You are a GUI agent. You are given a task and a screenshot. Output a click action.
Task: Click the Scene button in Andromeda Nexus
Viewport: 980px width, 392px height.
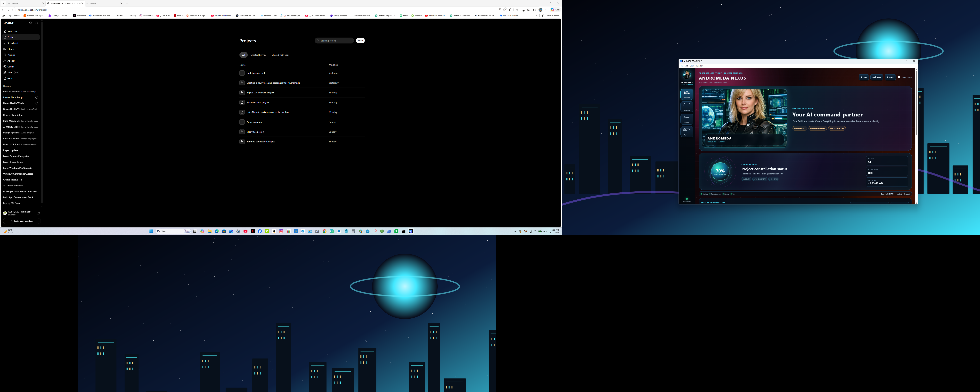[877, 77]
